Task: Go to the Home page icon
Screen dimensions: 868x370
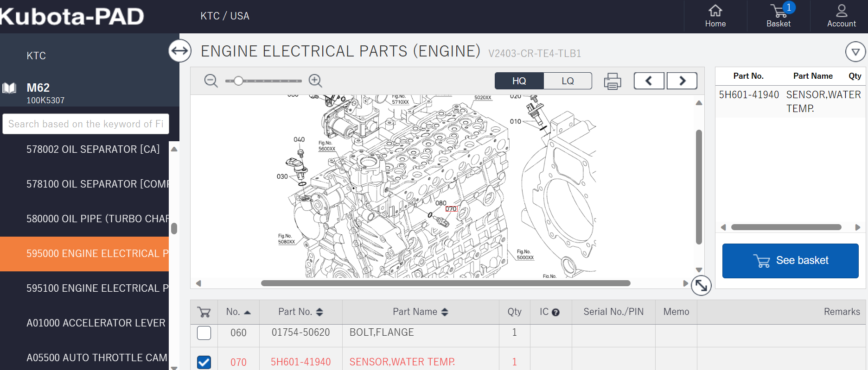Action: point(715,11)
